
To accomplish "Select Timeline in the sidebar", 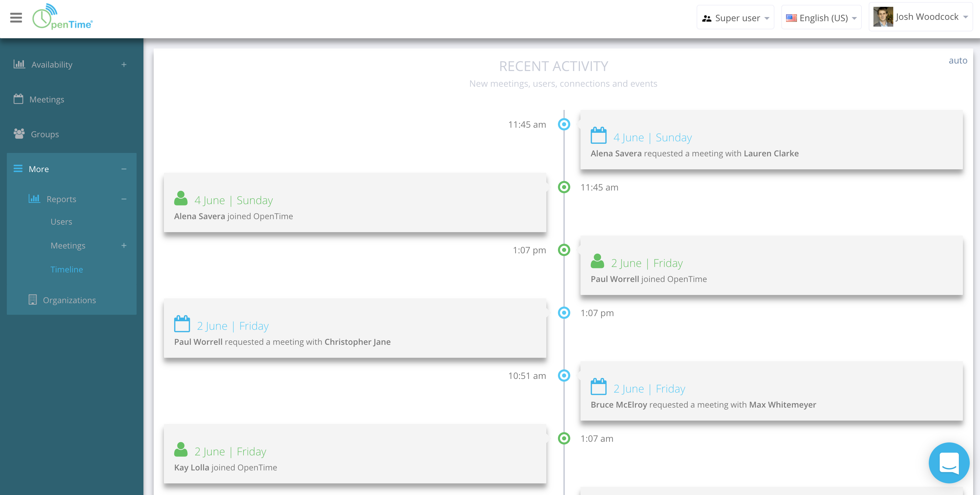I will (x=67, y=269).
